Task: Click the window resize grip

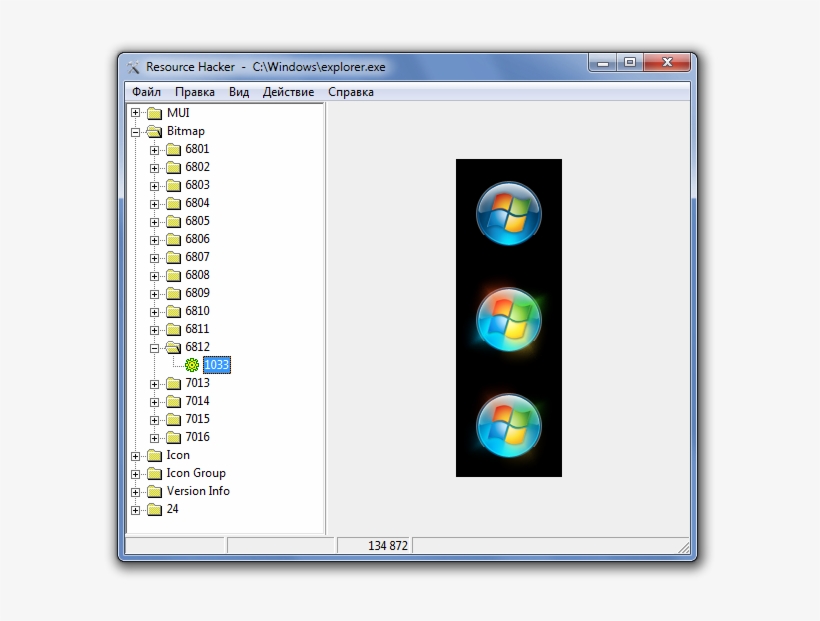Action: (684, 547)
